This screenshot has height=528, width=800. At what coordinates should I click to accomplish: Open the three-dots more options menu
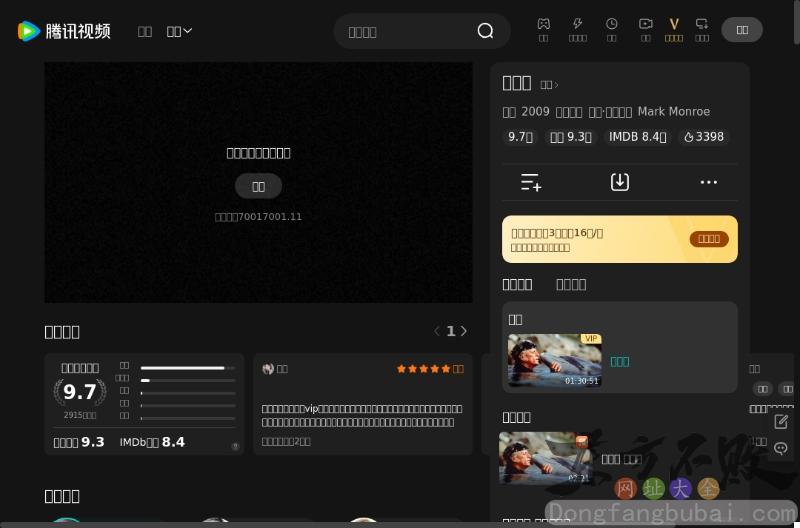point(709,182)
